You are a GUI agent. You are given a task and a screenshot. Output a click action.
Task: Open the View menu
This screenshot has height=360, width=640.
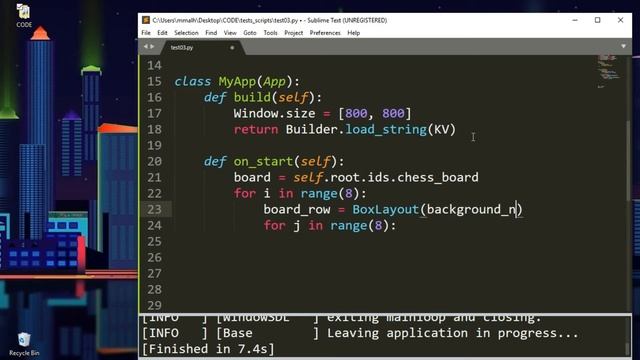tap(230, 33)
